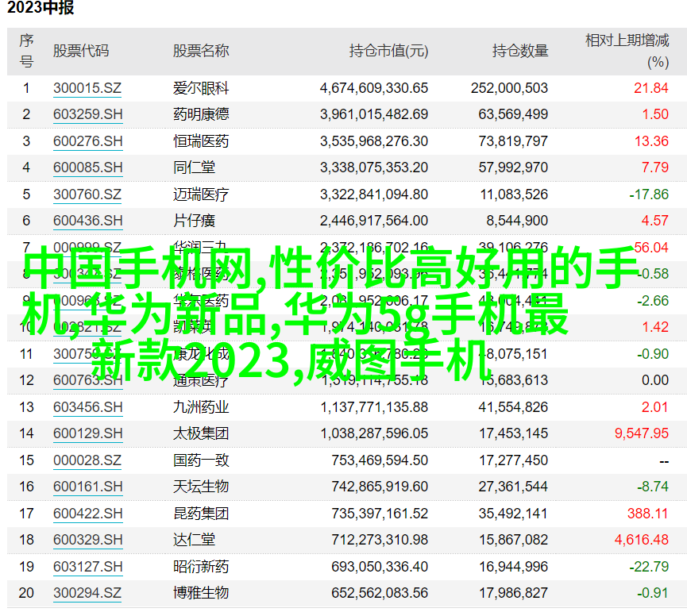Open stock code link 300015.SZ
The image size is (687, 616).
click(87, 88)
